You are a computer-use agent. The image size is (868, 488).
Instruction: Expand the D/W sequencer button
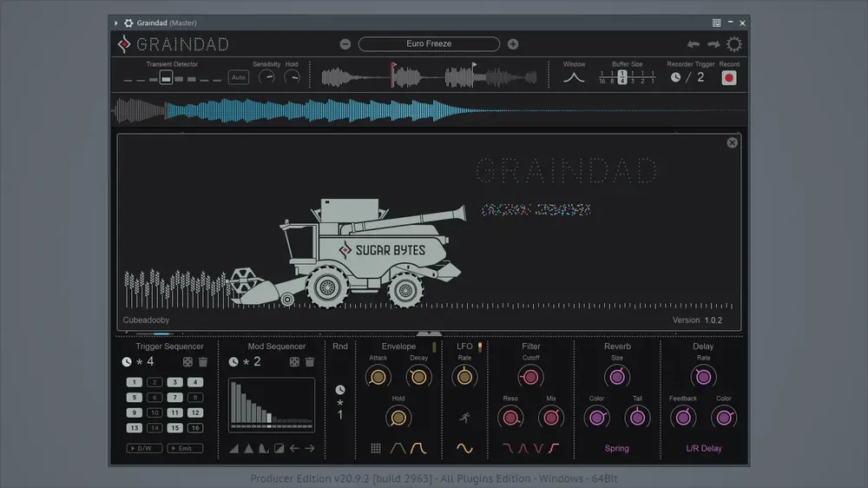144,448
